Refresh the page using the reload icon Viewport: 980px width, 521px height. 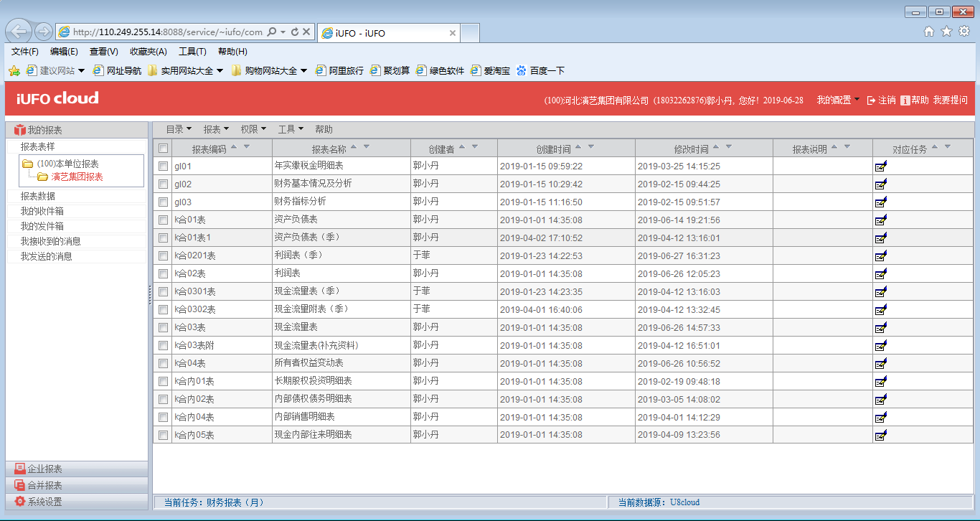coord(295,32)
